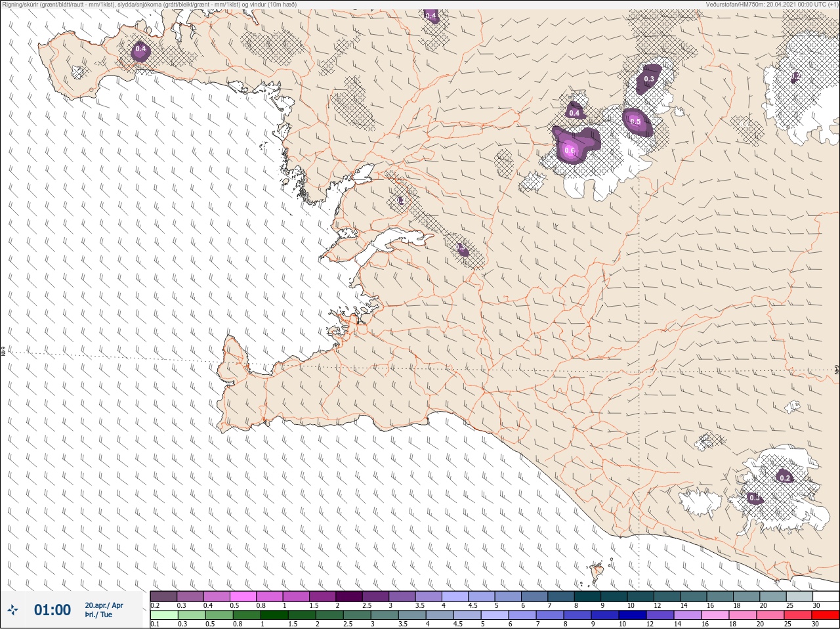The height and width of the screenshot is (629, 840).
Task: Pick the upper legend swatch labeled 0.5
Action: (x=243, y=596)
